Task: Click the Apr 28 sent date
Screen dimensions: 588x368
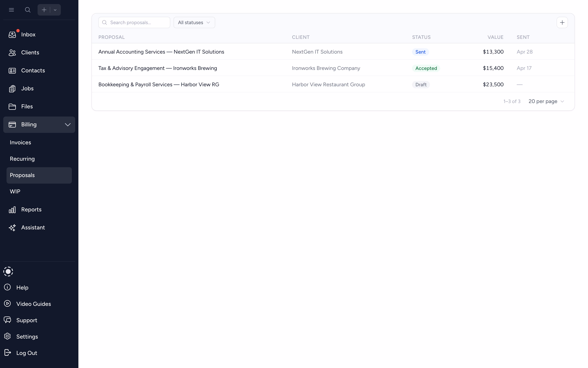Action: (524, 52)
